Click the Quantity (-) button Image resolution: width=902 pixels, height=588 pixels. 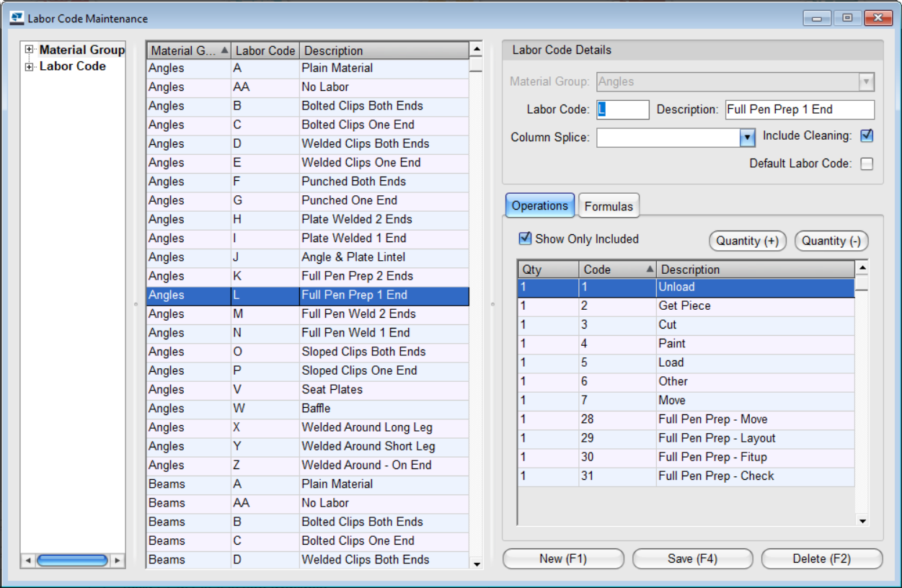click(831, 241)
